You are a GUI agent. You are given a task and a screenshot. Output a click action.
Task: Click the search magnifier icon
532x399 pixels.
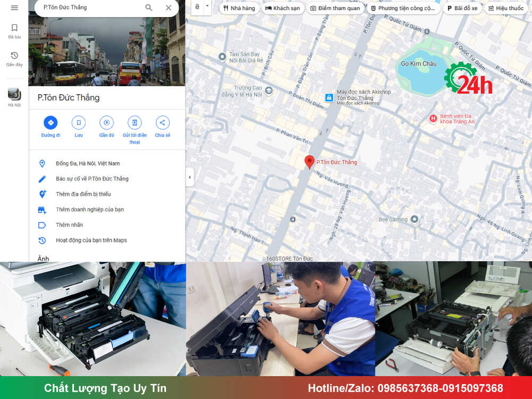pos(148,7)
